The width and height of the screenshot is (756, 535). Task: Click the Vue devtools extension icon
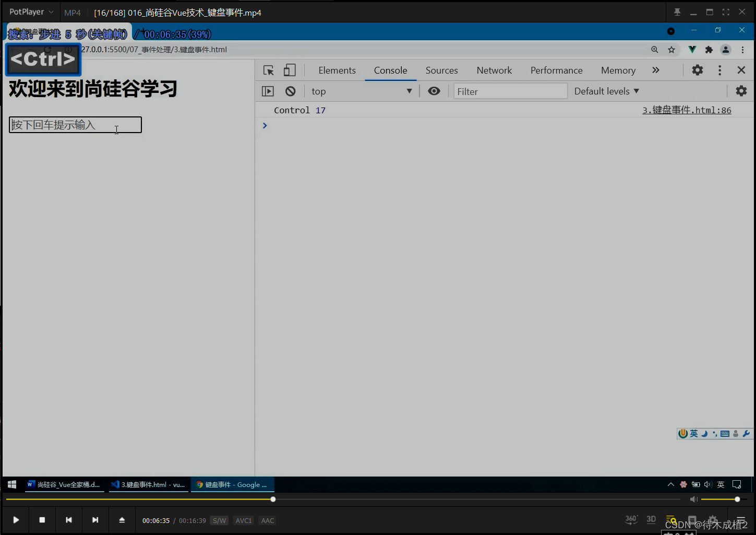pyautogui.click(x=692, y=50)
